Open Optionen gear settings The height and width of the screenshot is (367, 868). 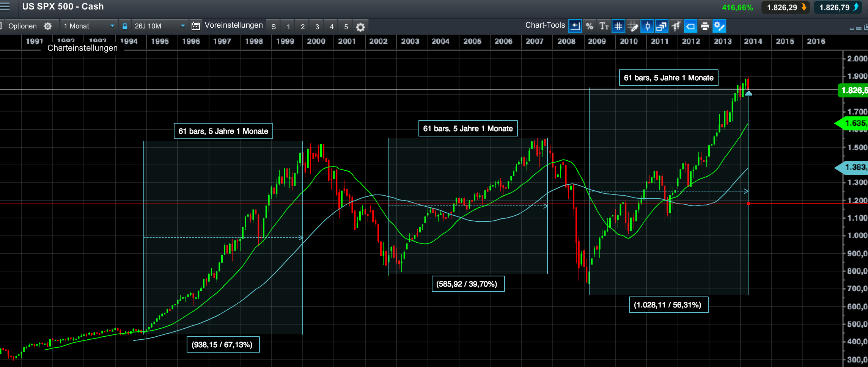point(48,26)
